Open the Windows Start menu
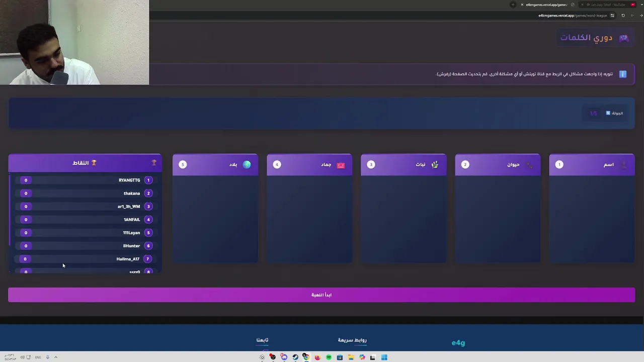This screenshot has width=644, height=362. coord(384,357)
